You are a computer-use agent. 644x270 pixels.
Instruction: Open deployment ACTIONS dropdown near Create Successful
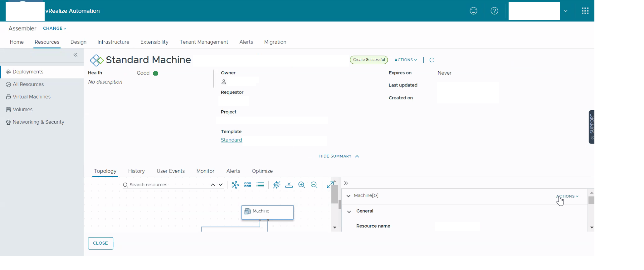pyautogui.click(x=405, y=60)
